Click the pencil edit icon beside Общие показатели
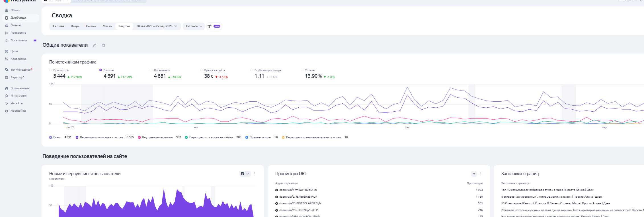 point(95,45)
